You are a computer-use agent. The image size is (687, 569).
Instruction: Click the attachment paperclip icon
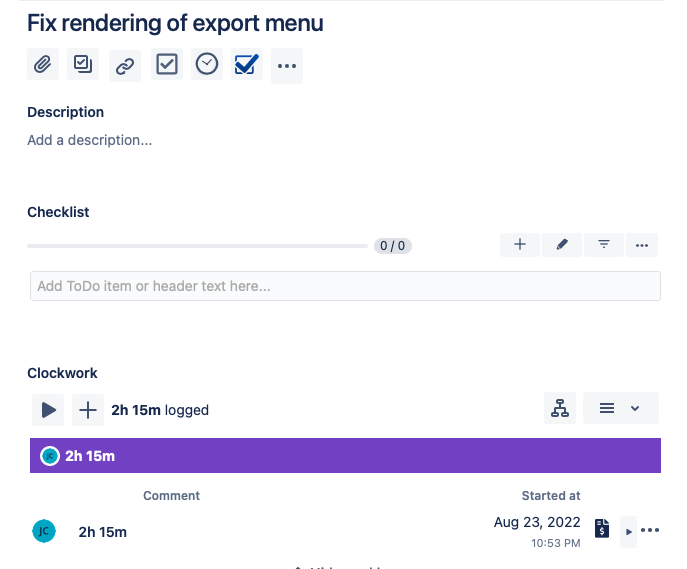43,66
